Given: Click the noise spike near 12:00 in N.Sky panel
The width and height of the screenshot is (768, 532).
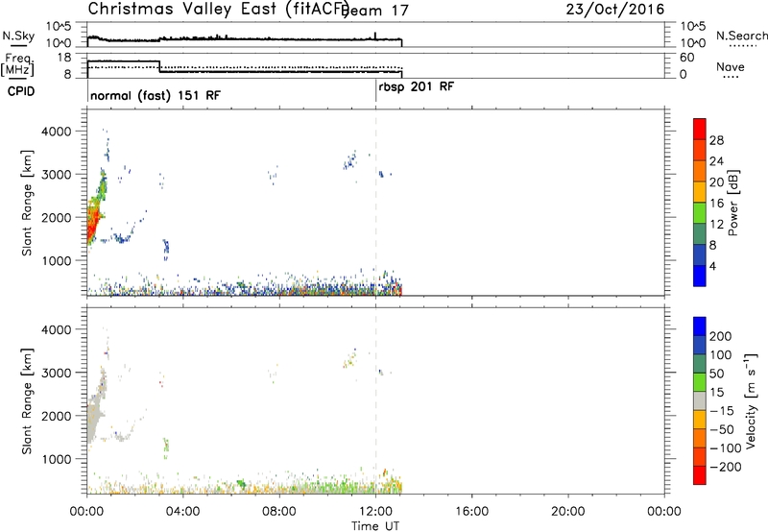Looking at the screenshot, I should (x=375, y=36).
